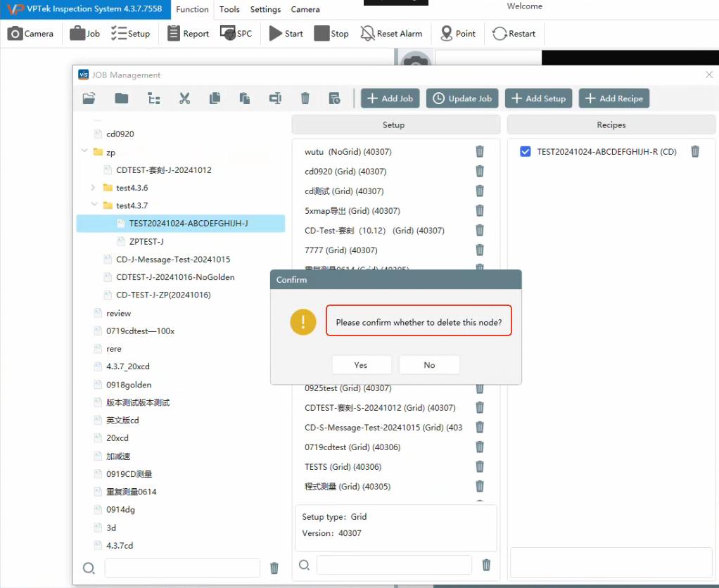The width and height of the screenshot is (719, 588).
Task: Start the inspection
Action: click(x=286, y=34)
